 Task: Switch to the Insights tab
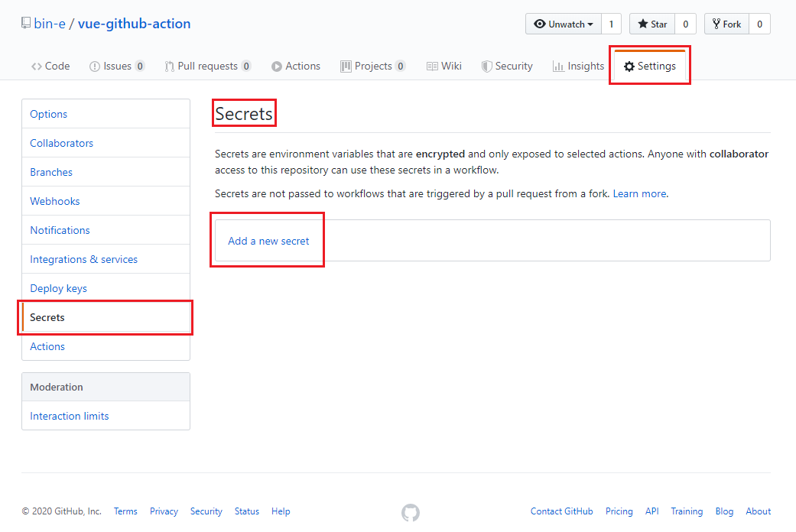(x=579, y=66)
